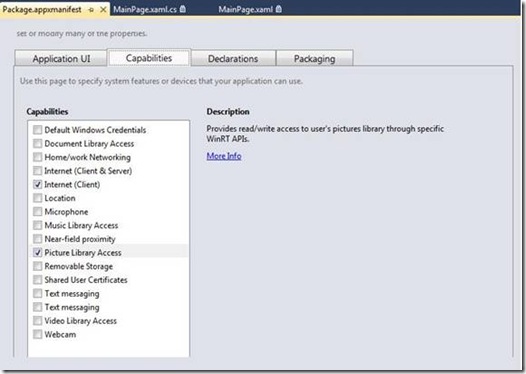Enable Internet (Client & Server) checkbox
Screen dimensions: 526x374
click(x=38, y=171)
